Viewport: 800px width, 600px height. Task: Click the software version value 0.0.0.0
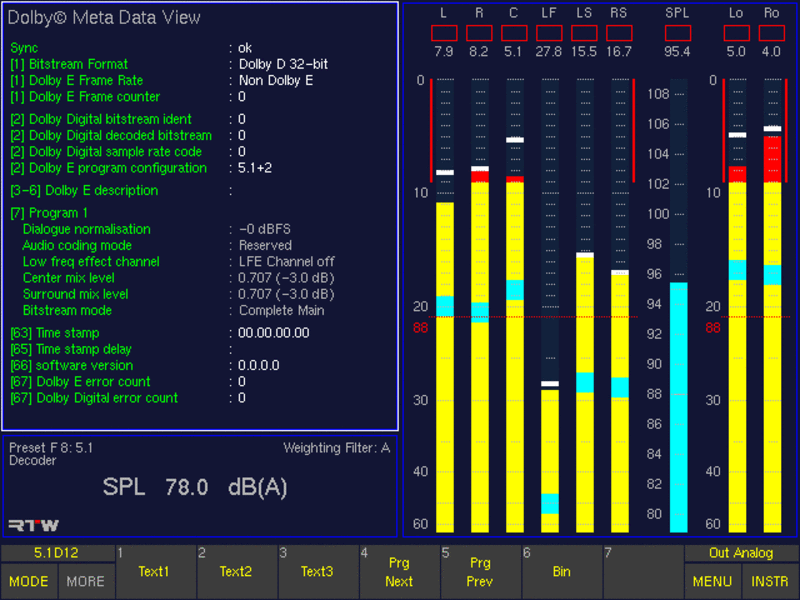click(x=259, y=366)
